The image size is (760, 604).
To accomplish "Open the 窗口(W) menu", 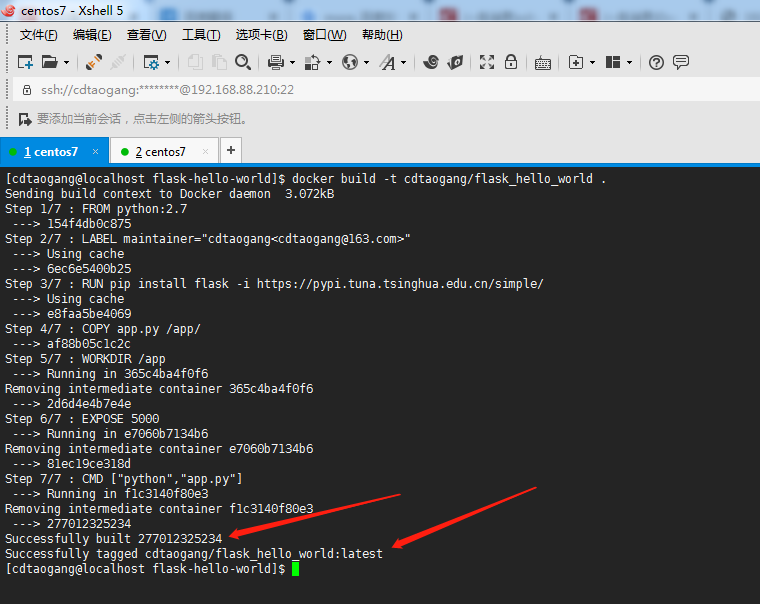I will click(x=324, y=35).
